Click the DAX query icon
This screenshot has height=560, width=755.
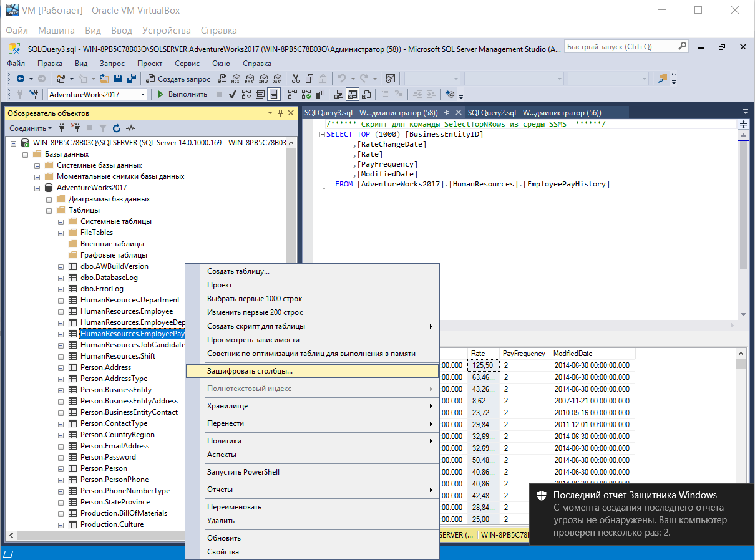pos(277,79)
